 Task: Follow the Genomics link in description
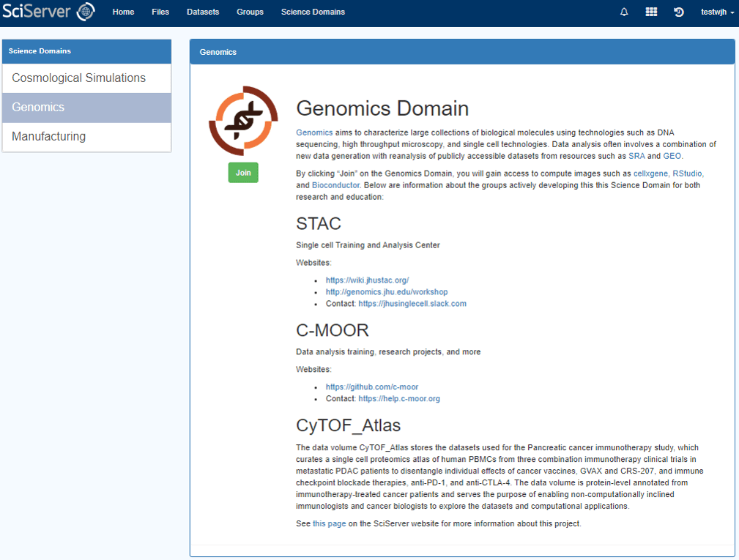point(314,132)
